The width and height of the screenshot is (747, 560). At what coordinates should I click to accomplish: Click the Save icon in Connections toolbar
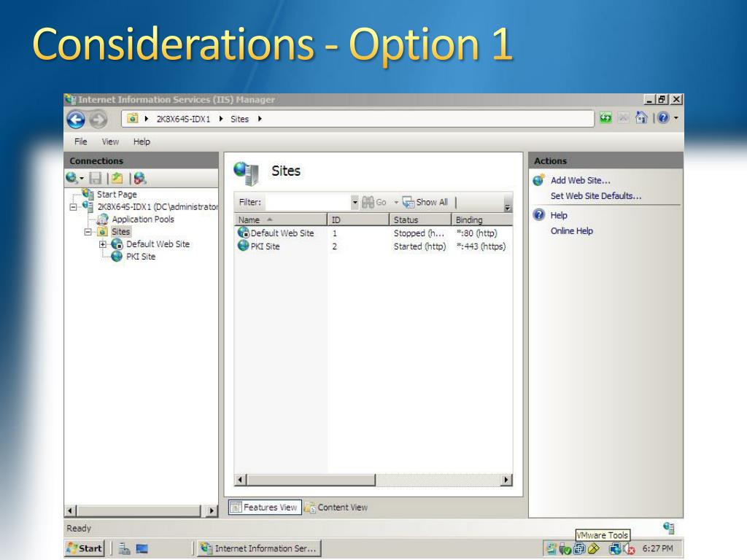coord(96,178)
